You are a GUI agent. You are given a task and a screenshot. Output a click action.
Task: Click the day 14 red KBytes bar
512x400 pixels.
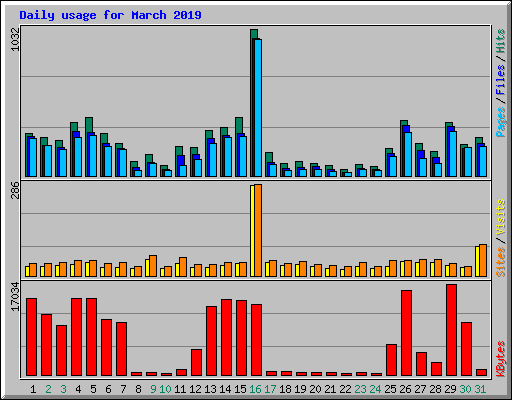pyautogui.click(x=226, y=338)
